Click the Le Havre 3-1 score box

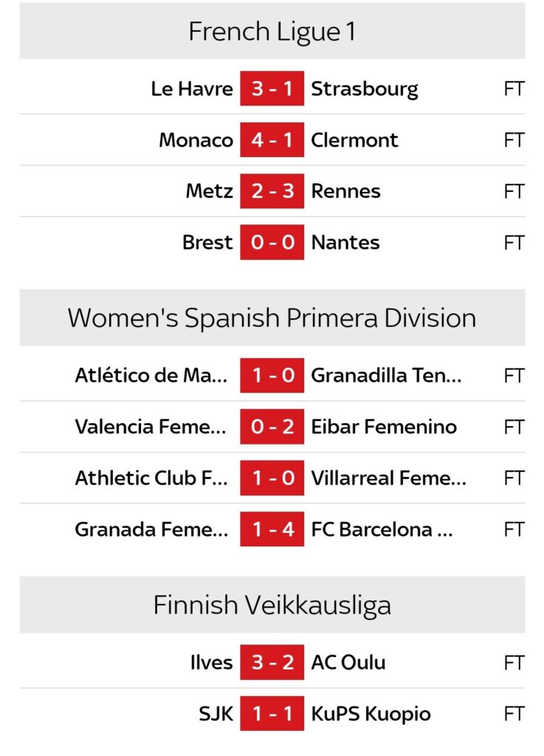[x=272, y=89]
